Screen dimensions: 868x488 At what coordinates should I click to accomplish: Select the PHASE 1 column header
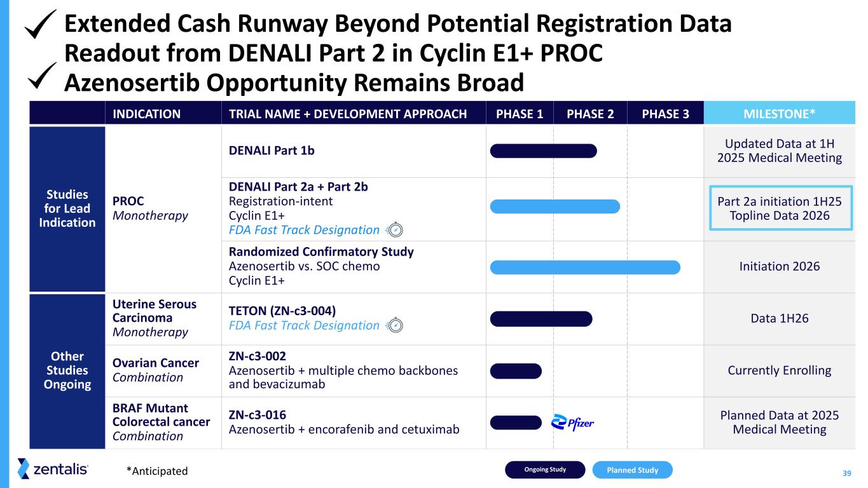point(520,114)
